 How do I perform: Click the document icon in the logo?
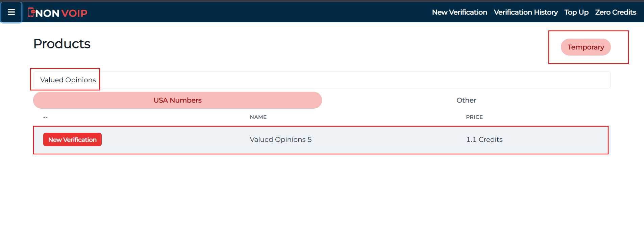coord(32,12)
